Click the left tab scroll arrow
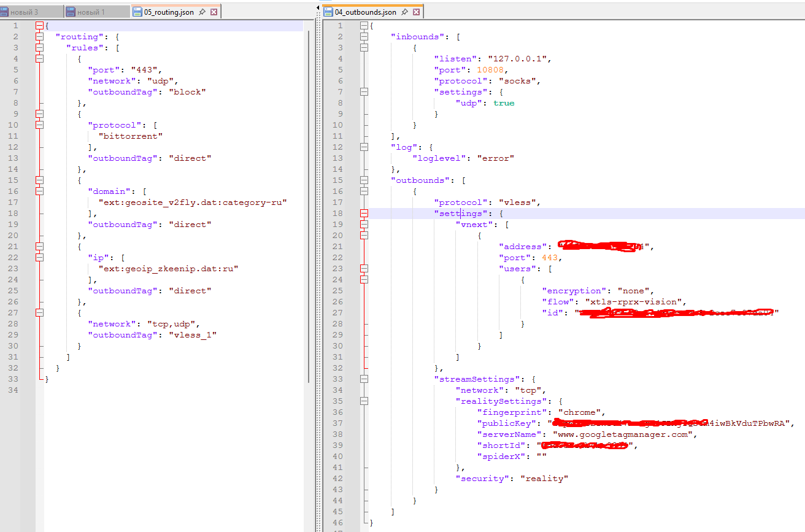Viewport: 805px width, 532px height. [x=317, y=7]
